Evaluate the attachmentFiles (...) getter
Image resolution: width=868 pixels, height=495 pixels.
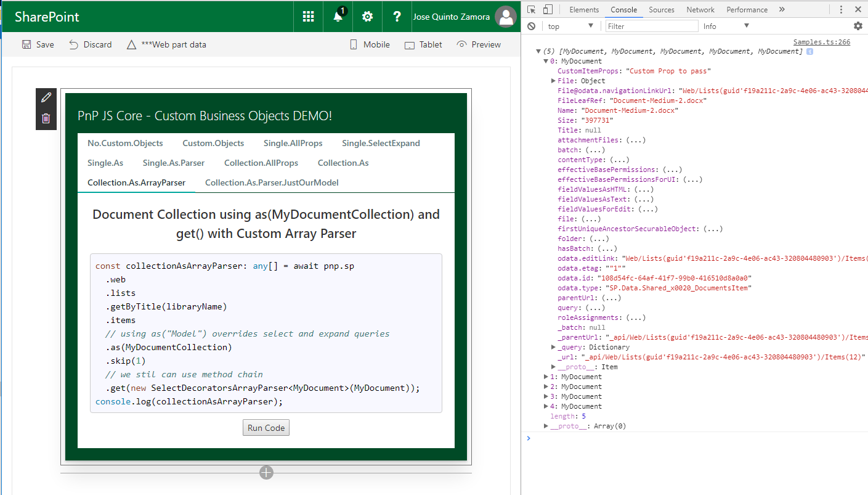(x=636, y=140)
